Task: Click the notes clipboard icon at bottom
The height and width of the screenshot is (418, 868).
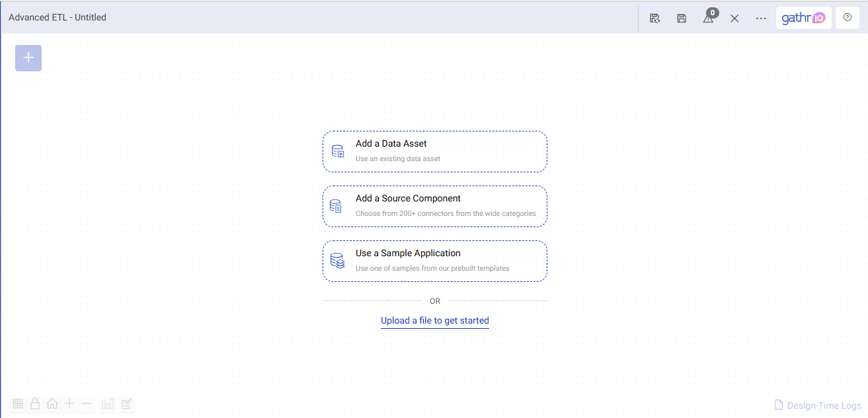Action: tap(127, 403)
